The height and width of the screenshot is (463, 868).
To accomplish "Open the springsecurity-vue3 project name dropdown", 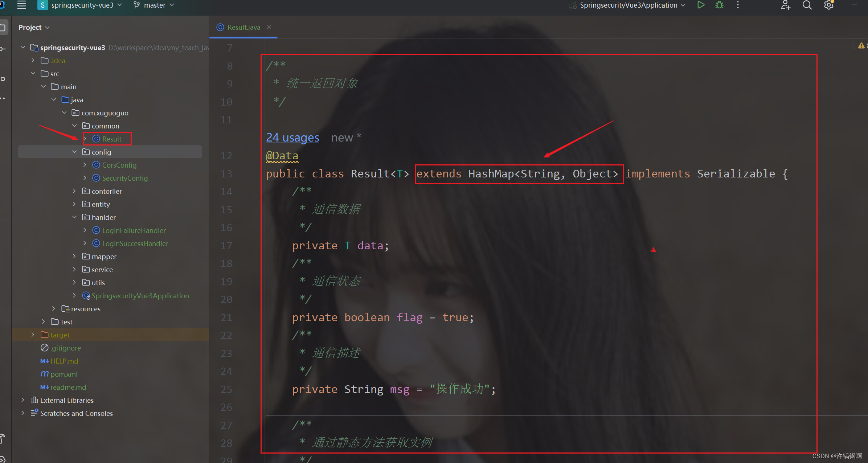I will tap(82, 5).
